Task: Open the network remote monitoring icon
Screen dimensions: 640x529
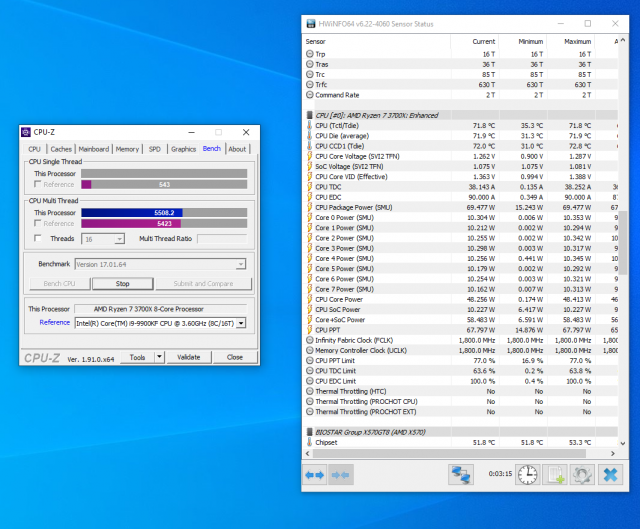Action: coord(460,474)
